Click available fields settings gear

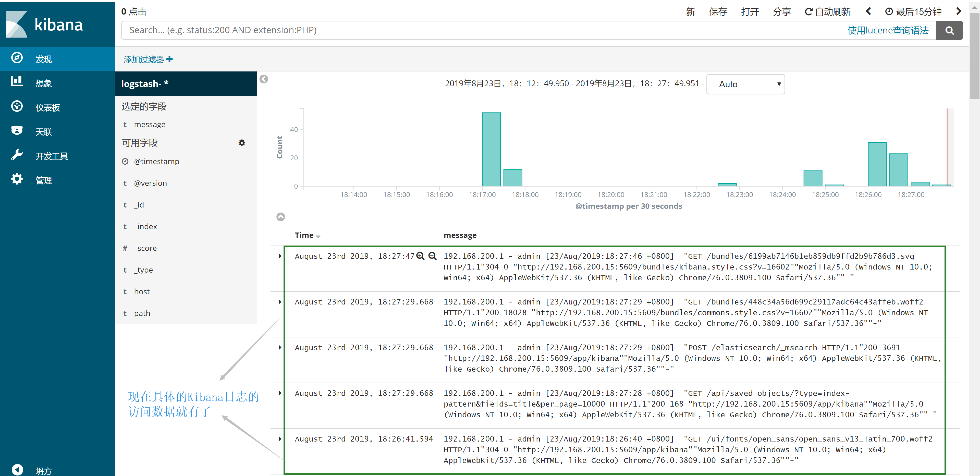pyautogui.click(x=242, y=143)
